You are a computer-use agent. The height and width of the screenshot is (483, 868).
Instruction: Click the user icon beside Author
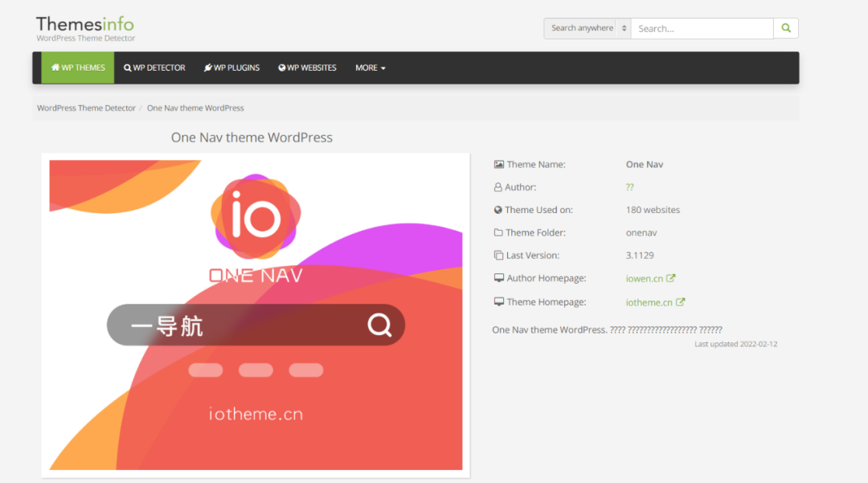498,186
